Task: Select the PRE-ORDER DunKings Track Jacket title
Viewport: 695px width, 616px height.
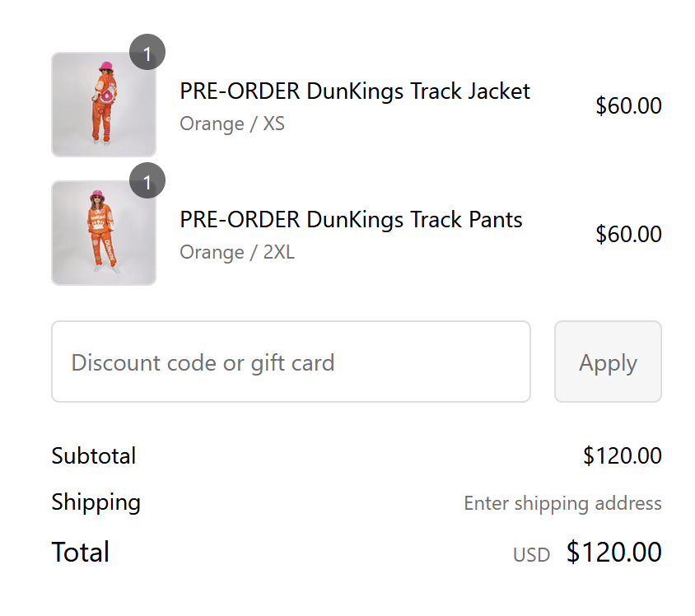Action: point(355,91)
